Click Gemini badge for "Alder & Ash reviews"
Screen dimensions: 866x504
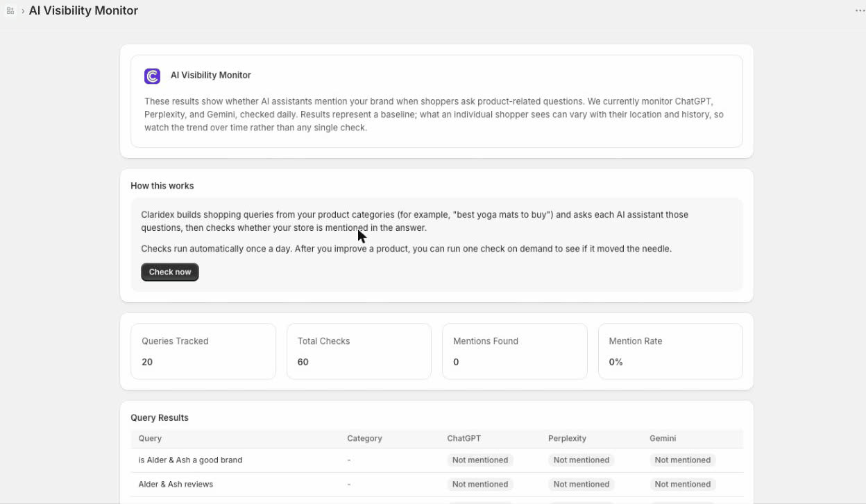tap(682, 484)
